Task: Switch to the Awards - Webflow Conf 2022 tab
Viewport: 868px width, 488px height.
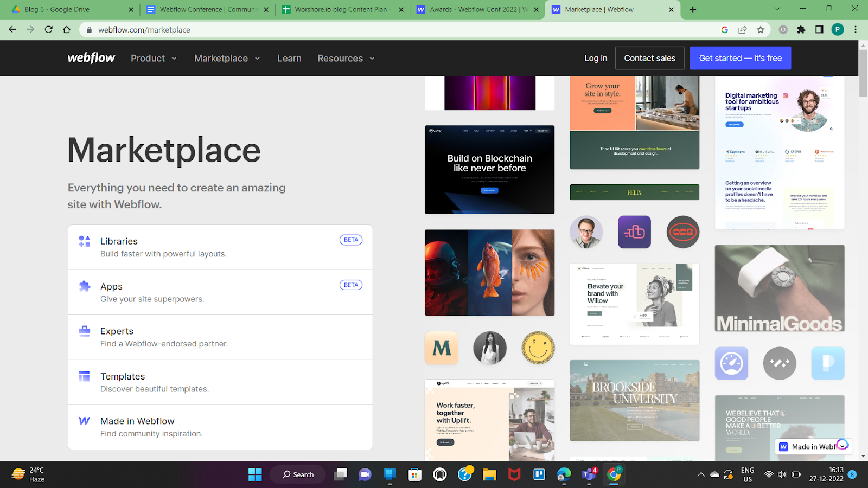Action: 477,9
